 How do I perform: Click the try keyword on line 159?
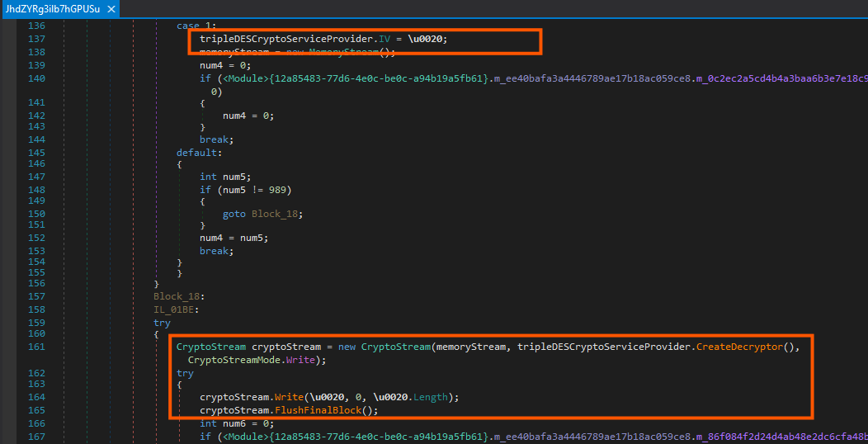point(162,323)
